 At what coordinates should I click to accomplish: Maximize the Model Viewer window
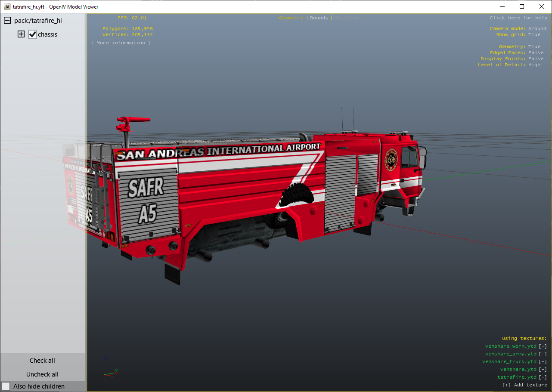522,7
